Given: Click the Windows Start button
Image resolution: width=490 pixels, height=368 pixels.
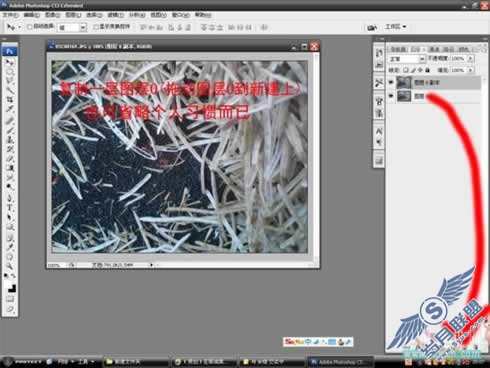Looking at the screenshot, I should [7, 362].
